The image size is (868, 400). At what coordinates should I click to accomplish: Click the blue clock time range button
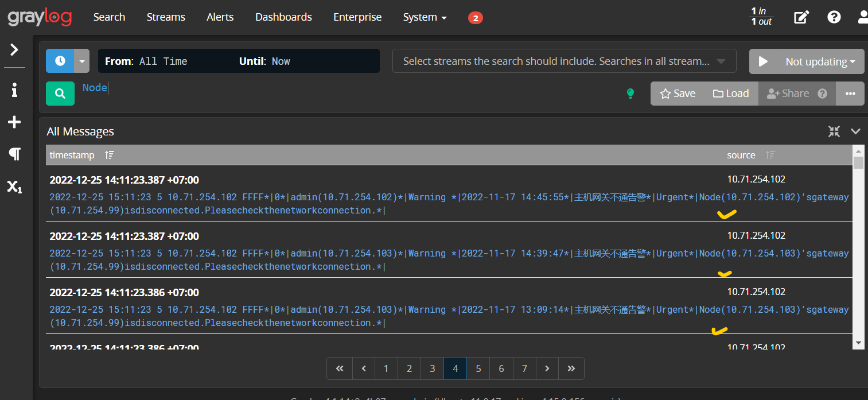(60, 61)
